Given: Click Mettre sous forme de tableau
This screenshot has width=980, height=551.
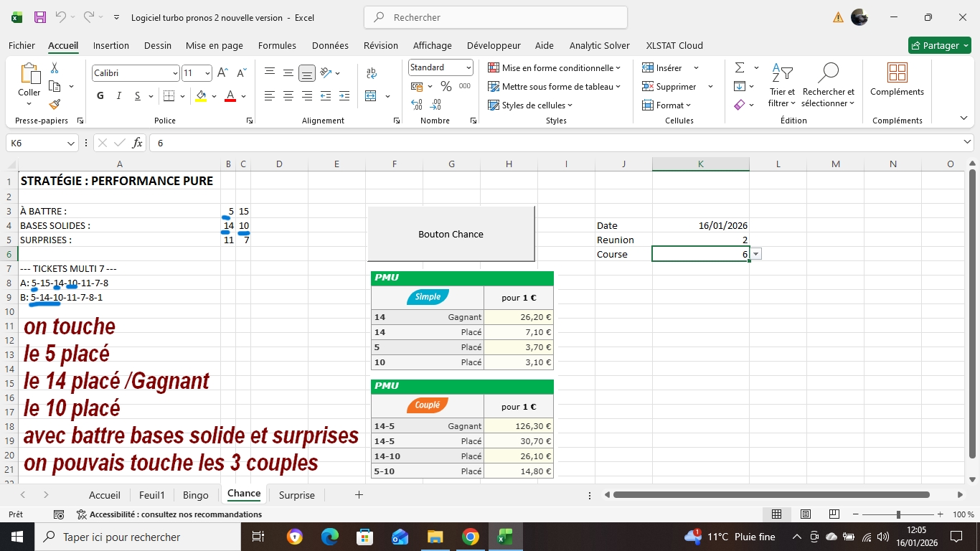Looking at the screenshot, I should [554, 87].
